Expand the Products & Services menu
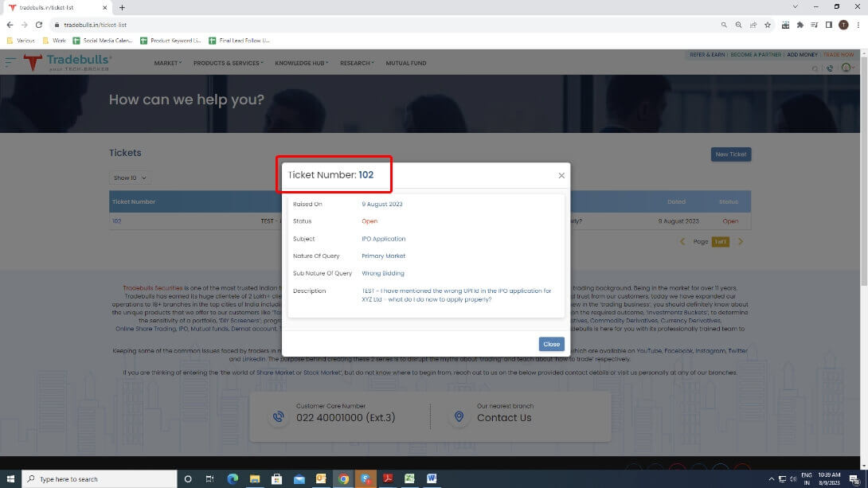 coord(228,63)
